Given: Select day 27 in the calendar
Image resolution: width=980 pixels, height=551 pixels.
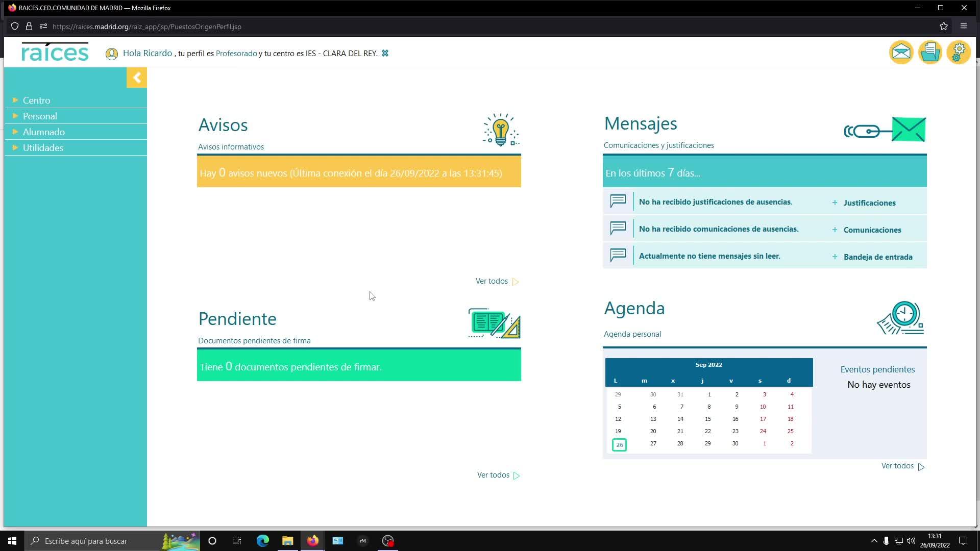Looking at the screenshot, I should [x=653, y=444].
